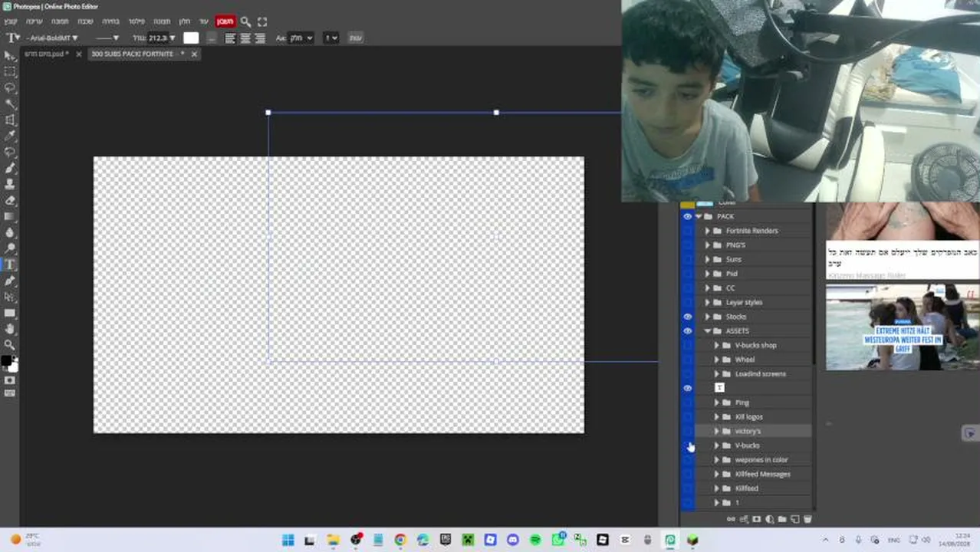Viewport: 980px width, 552px height.
Task: Open the anti-aliasing Aa dropdown
Action: tap(301, 38)
